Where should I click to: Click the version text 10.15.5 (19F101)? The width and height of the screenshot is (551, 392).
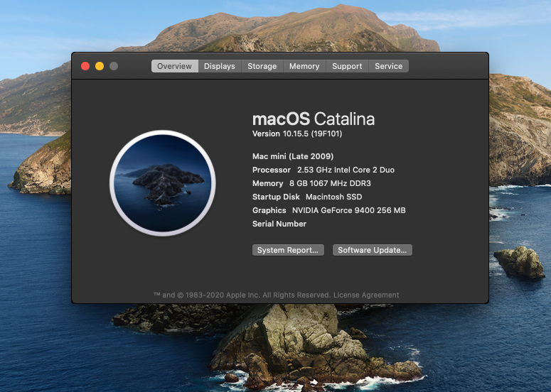(x=312, y=134)
